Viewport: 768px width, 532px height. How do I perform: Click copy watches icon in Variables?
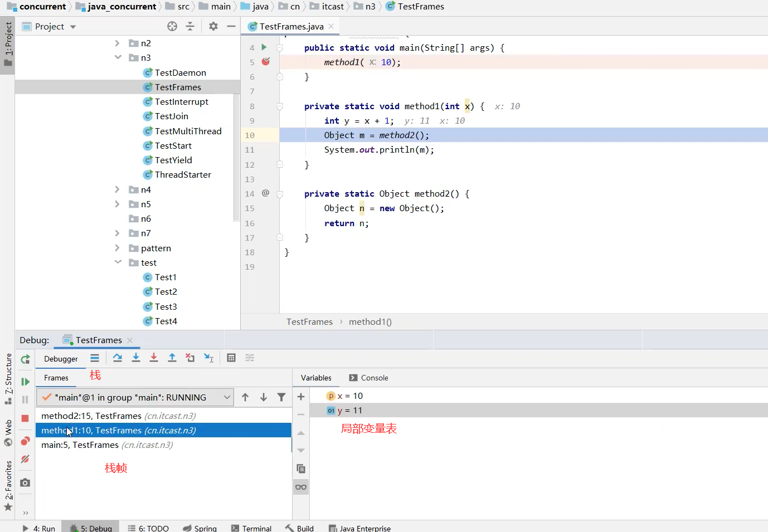click(x=301, y=469)
